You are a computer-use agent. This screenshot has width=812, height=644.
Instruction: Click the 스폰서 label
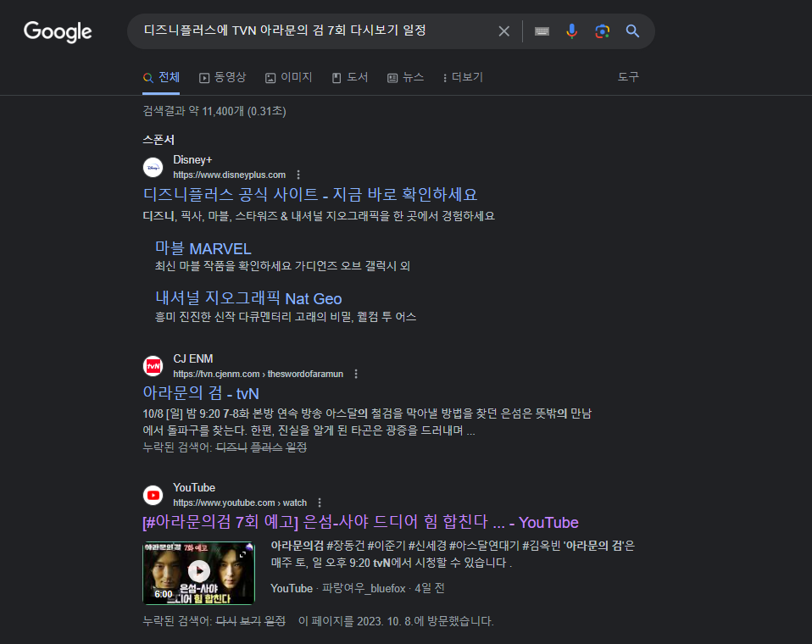tap(159, 140)
